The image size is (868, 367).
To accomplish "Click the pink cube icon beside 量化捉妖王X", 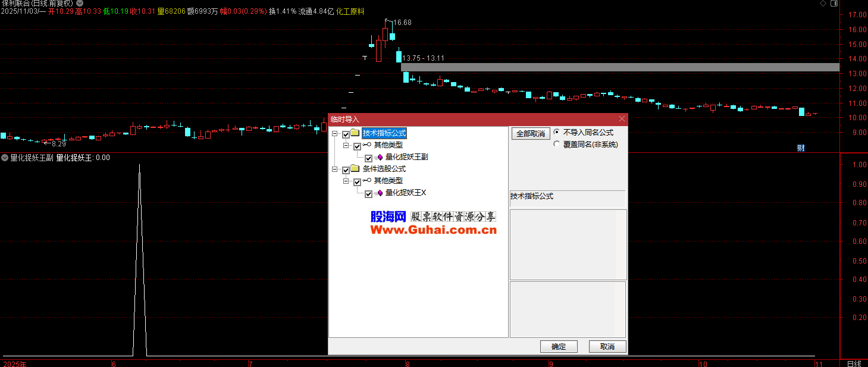I will point(379,193).
